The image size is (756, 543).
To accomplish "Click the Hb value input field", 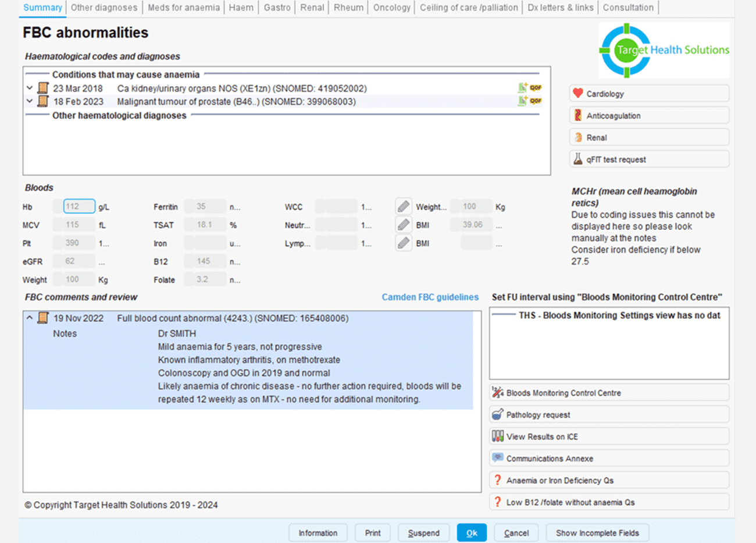I will pyautogui.click(x=79, y=207).
